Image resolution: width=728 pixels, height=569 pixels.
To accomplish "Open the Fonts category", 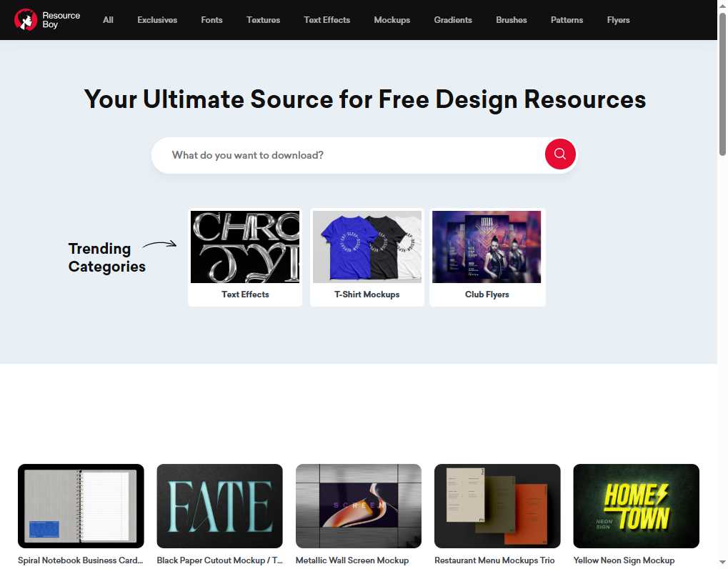I will (211, 20).
